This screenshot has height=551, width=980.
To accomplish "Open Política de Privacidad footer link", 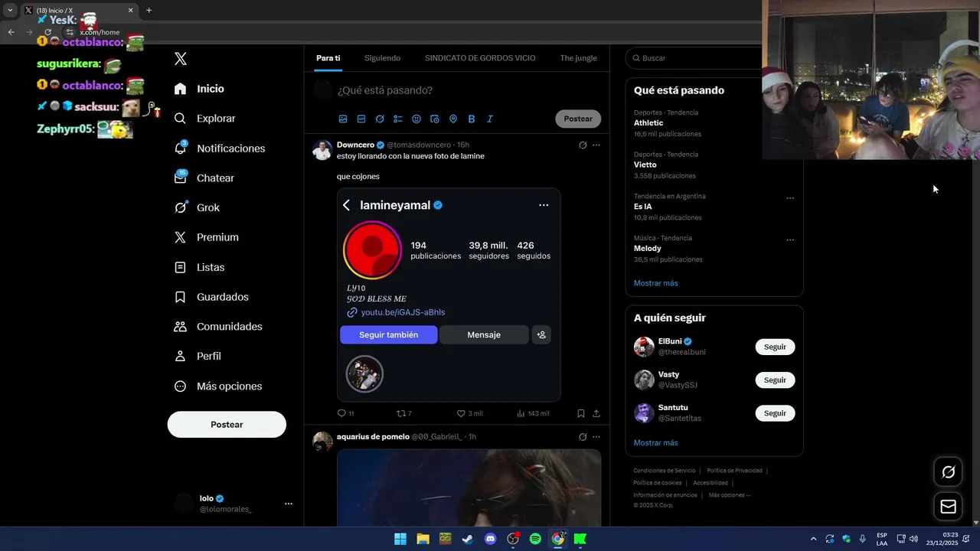I will tap(734, 471).
